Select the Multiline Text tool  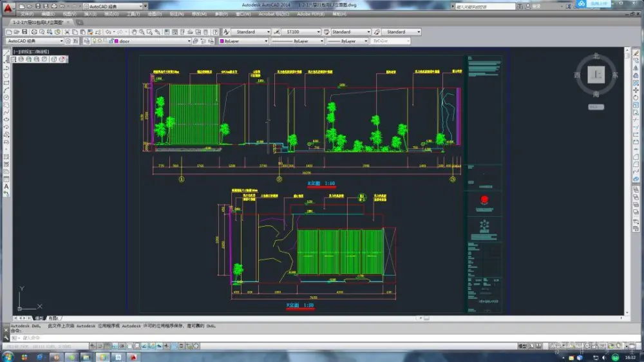click(6, 187)
